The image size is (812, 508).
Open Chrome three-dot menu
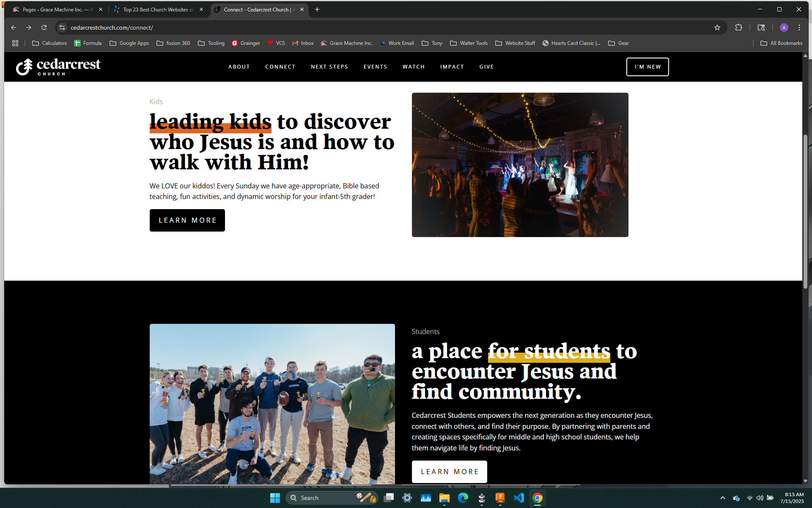click(799, 28)
